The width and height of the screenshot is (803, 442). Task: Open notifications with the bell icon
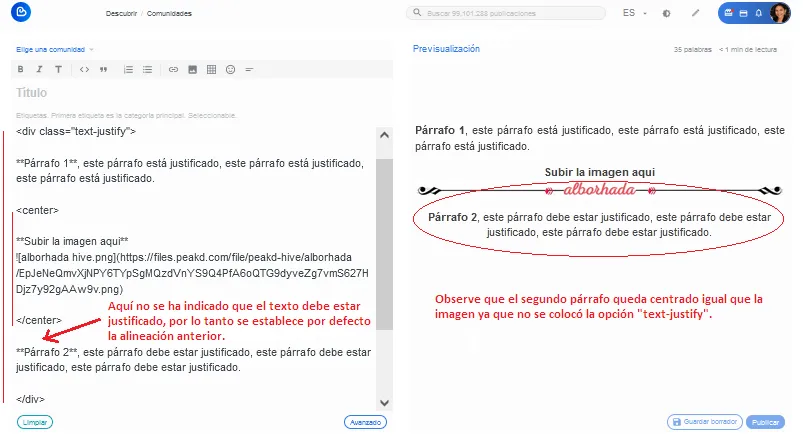coord(758,13)
